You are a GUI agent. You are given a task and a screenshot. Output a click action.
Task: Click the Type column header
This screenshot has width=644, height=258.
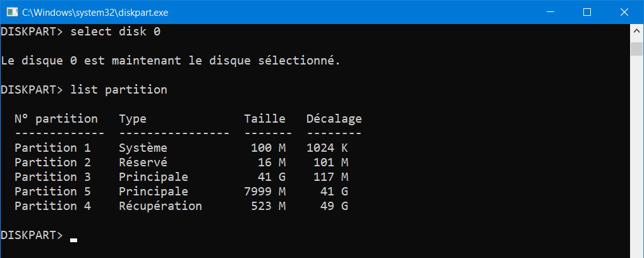(133, 120)
